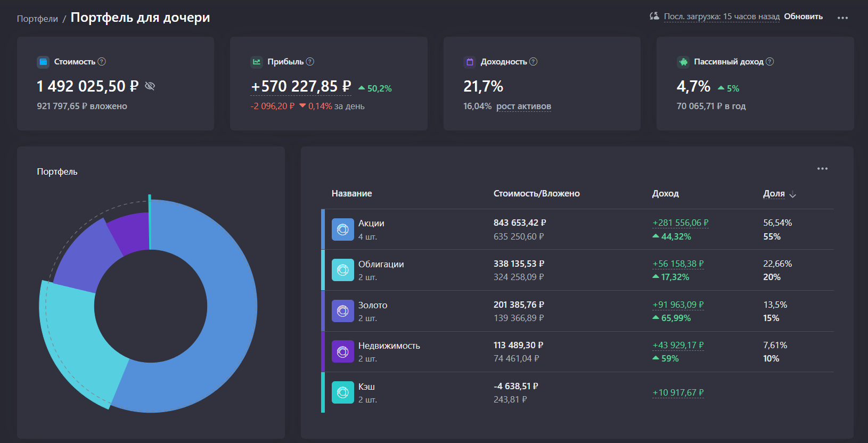Open the Золото asset category
The width and height of the screenshot is (868, 443).
pyautogui.click(x=373, y=305)
